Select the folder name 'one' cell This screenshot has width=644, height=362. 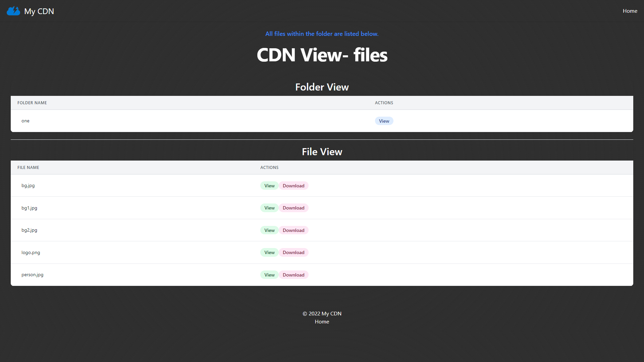[x=25, y=121]
